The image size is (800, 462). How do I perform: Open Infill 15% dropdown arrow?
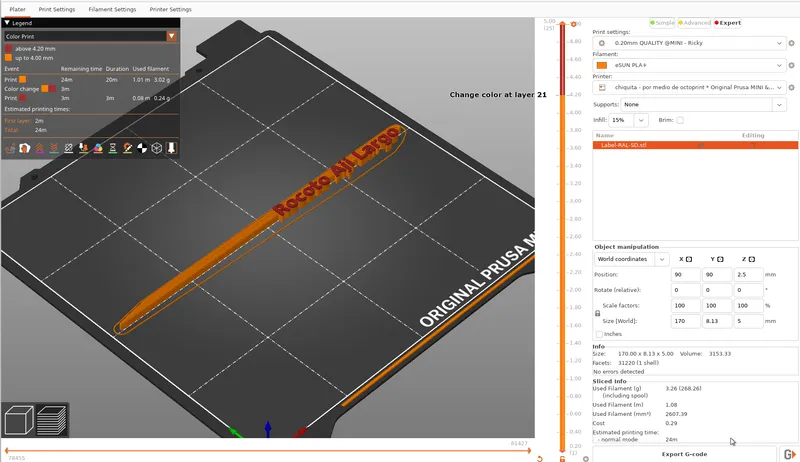pyautogui.click(x=641, y=120)
